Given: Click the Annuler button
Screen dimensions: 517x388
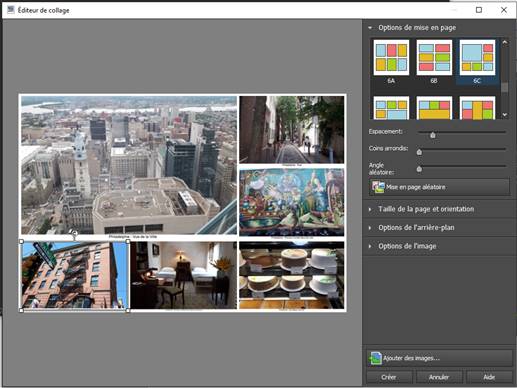Looking at the screenshot, I should click(x=439, y=377).
